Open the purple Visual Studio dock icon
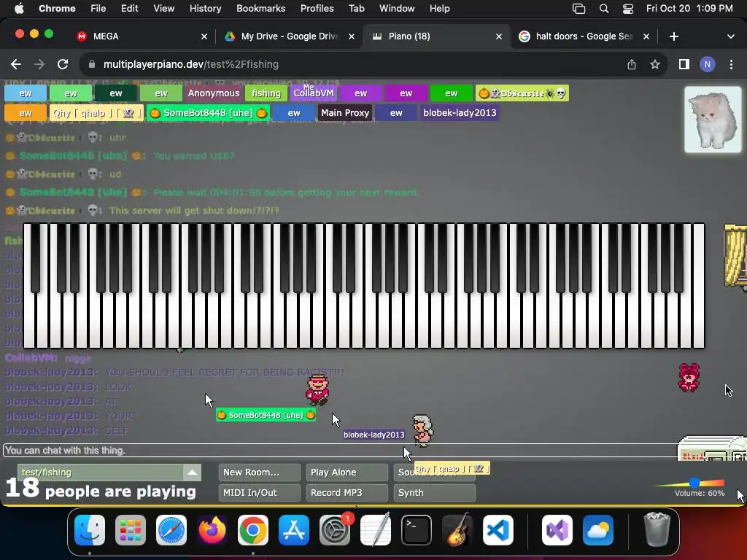This screenshot has height=560, width=747. tap(557, 530)
